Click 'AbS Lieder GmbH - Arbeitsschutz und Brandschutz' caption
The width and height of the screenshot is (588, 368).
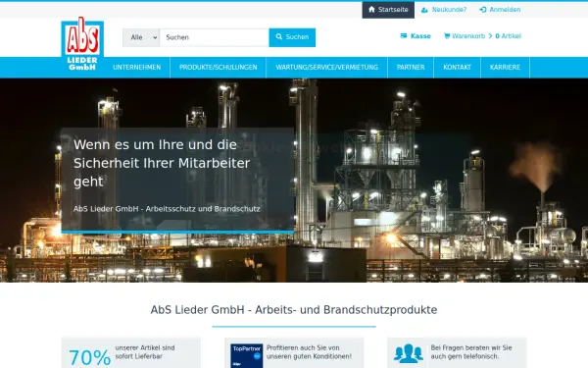[x=167, y=209]
